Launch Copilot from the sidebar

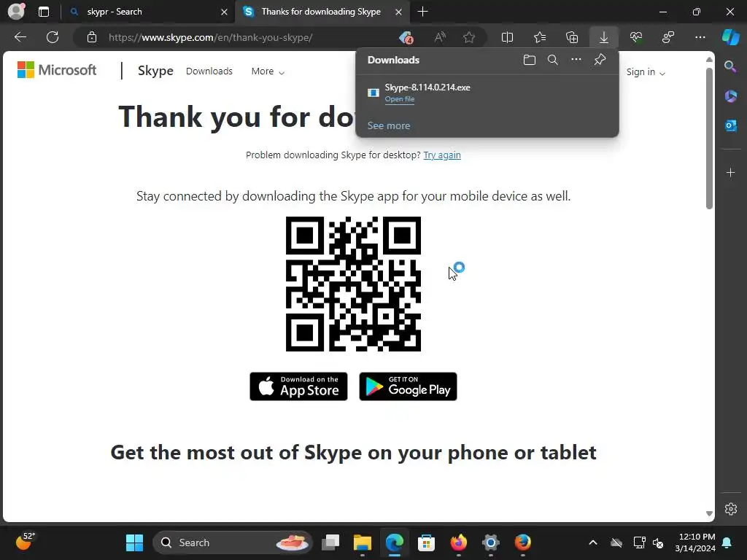[x=731, y=37]
